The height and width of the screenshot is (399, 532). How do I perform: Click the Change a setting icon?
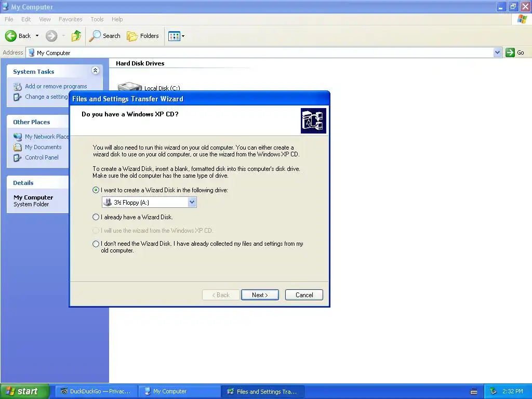tap(18, 97)
